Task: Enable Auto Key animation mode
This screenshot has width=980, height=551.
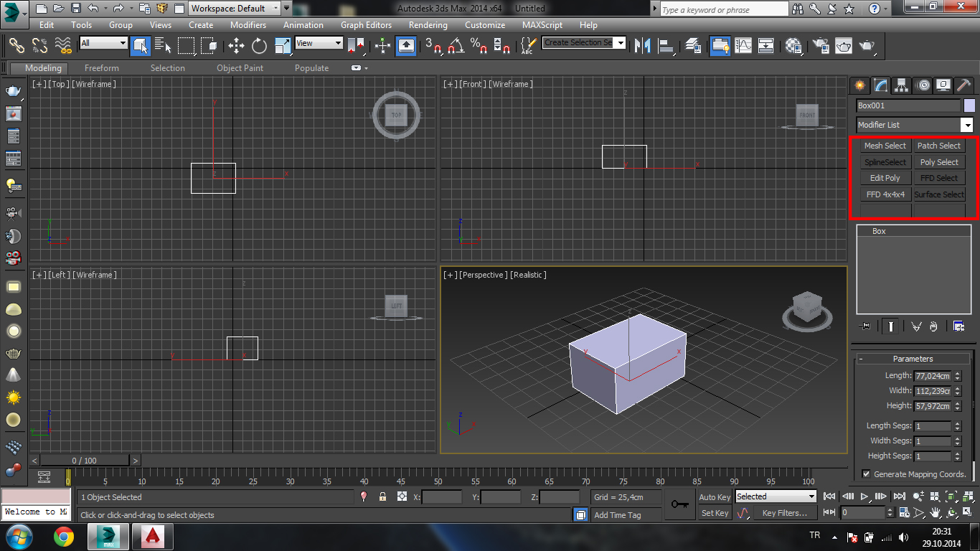Action: tap(715, 497)
